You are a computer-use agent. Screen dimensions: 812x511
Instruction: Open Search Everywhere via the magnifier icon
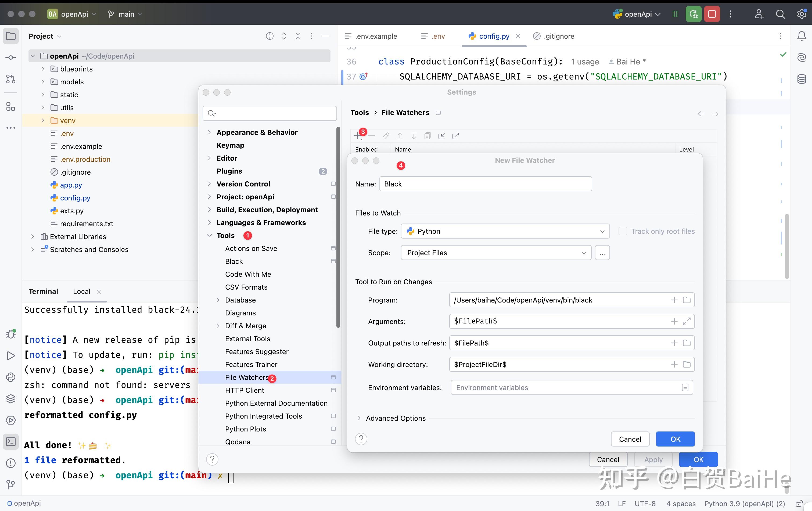(780, 14)
